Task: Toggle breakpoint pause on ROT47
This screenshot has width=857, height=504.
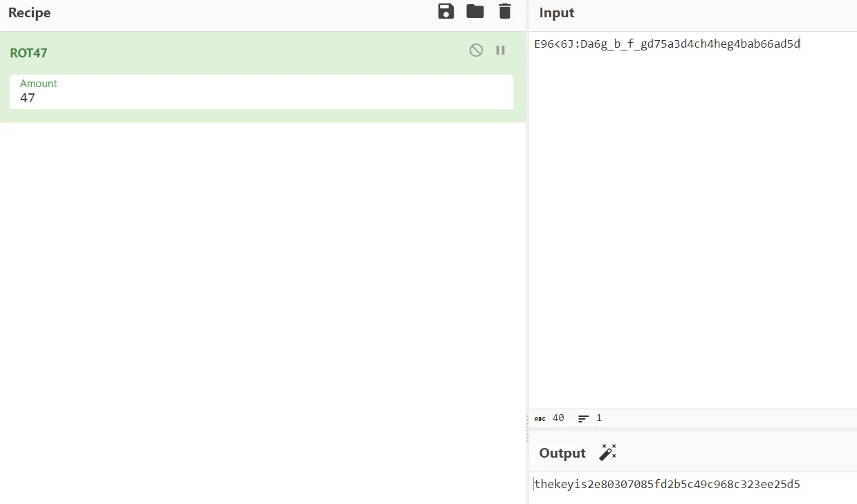Action: coord(500,50)
